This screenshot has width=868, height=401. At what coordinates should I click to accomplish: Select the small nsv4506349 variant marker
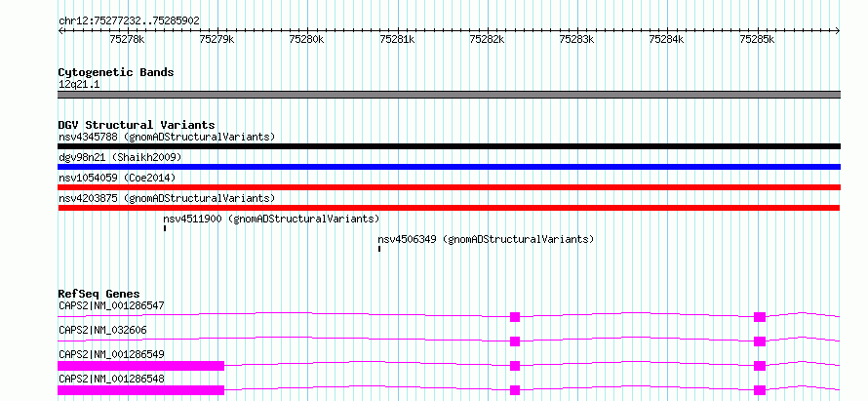[379, 249]
